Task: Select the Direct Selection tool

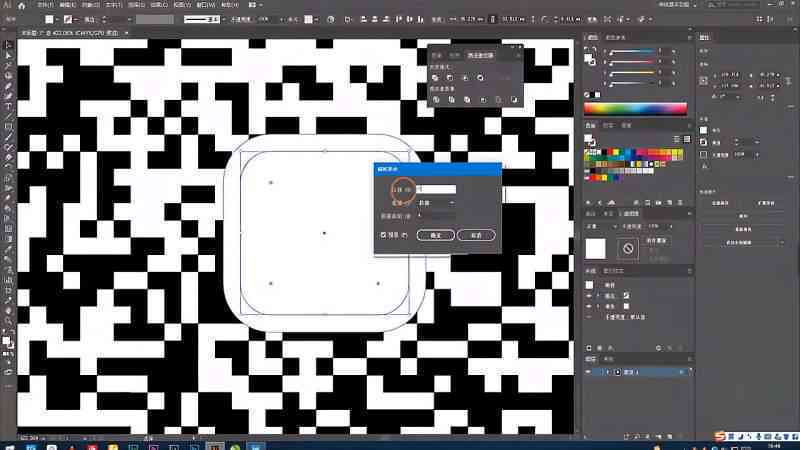Action: tap(8, 55)
